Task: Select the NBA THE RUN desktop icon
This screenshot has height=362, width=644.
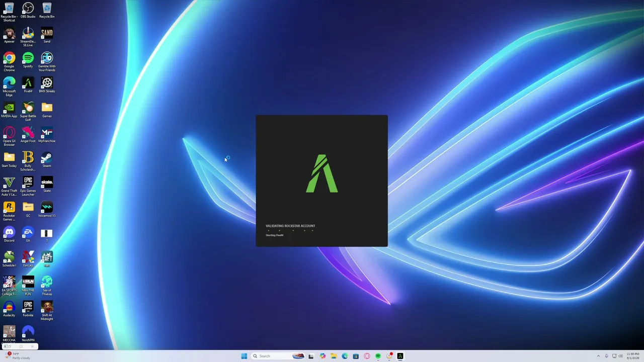Action: pos(28,286)
